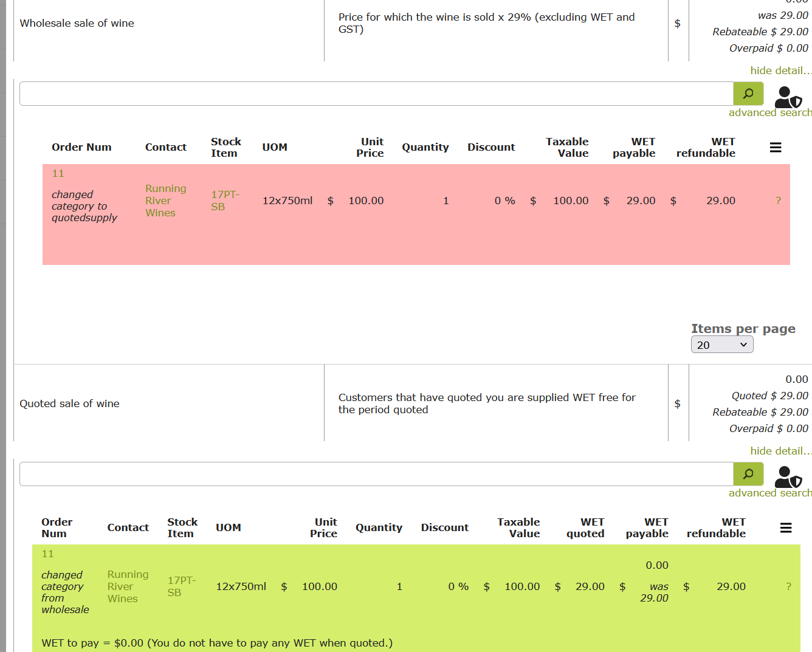Click Unit Price header in quoted table
Viewport: 812px width, 652px height.
[x=323, y=527]
